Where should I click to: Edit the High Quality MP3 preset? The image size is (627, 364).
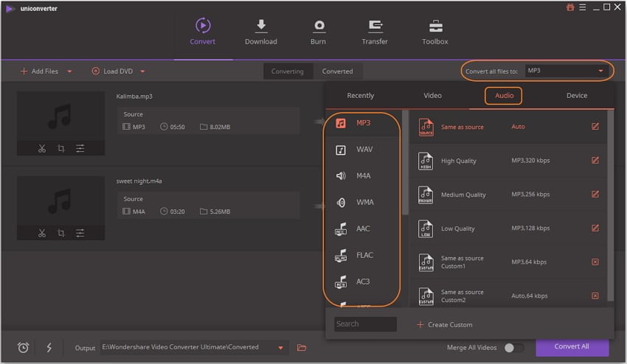(x=595, y=161)
